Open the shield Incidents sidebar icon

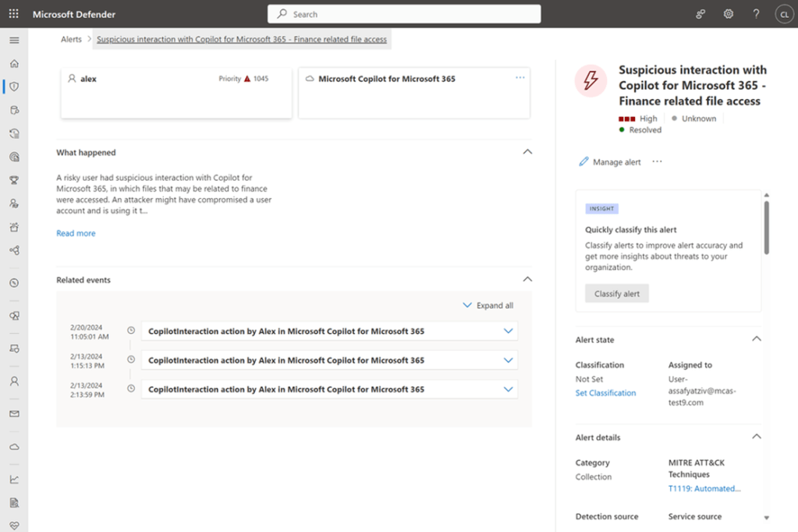click(x=14, y=87)
